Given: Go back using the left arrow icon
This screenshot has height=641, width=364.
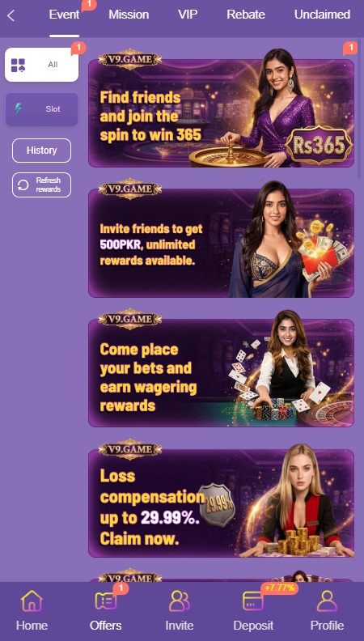Looking at the screenshot, I should 11,16.
